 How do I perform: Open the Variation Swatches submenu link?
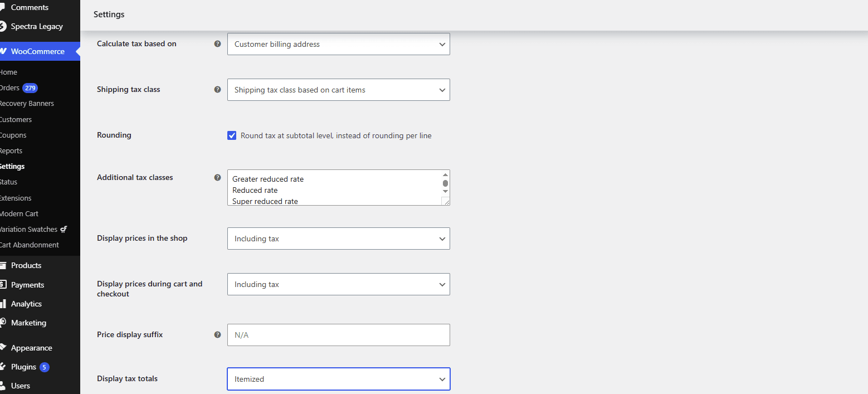28,230
